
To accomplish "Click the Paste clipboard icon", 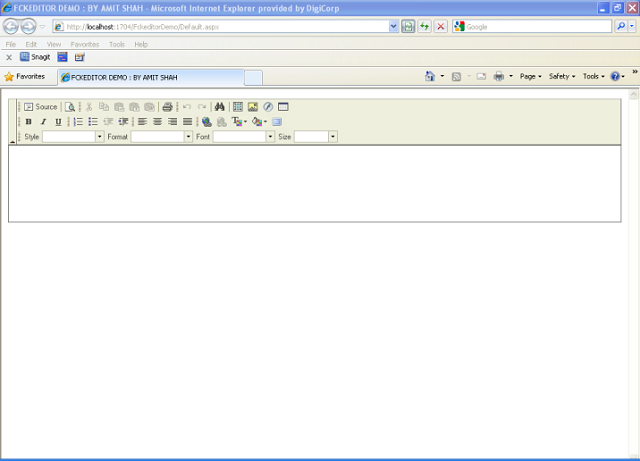I will tap(119, 107).
